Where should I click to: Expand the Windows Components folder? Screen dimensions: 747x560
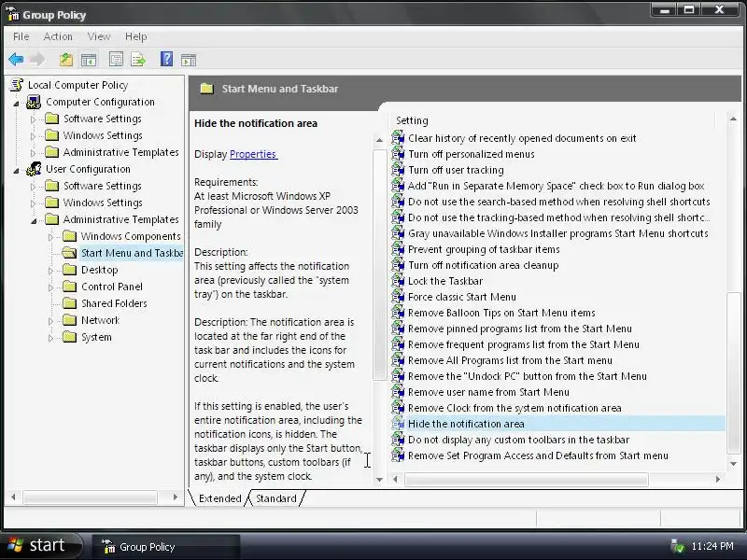pos(50,237)
